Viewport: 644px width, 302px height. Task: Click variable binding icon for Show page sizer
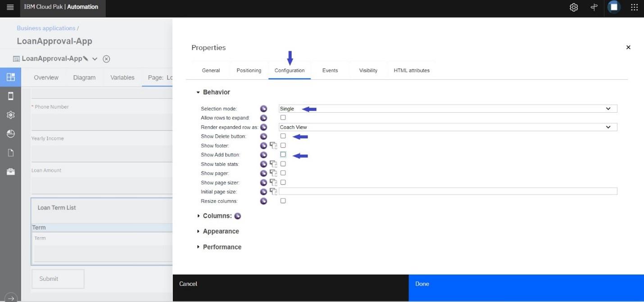[263, 183]
